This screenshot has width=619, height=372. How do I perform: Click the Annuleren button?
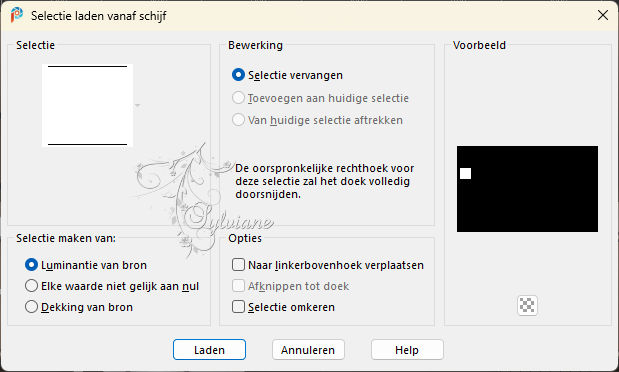tap(308, 349)
